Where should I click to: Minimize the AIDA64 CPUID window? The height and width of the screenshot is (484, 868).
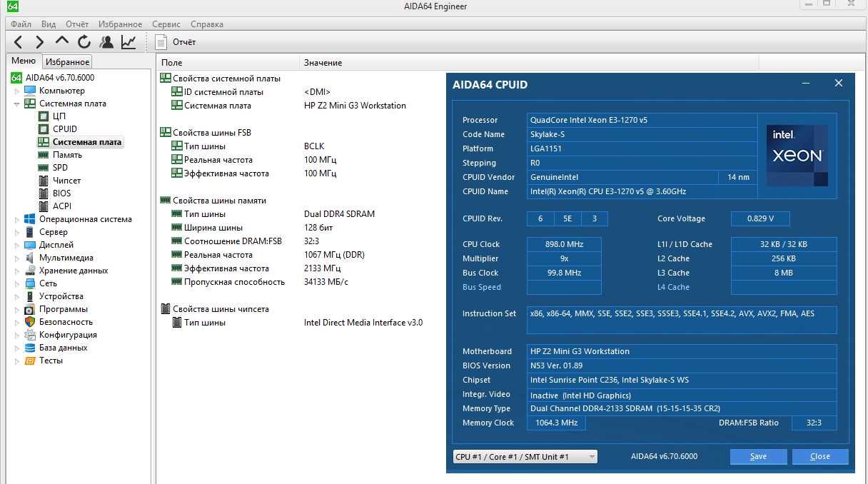(805, 84)
